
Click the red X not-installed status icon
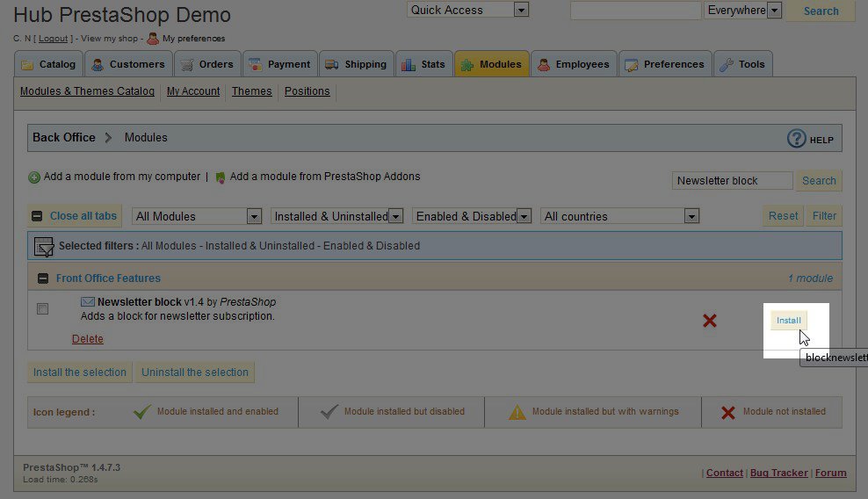tap(710, 321)
